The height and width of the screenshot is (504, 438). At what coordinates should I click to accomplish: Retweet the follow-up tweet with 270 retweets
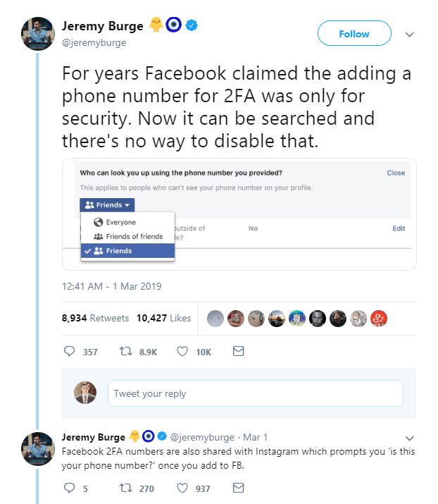(125, 488)
